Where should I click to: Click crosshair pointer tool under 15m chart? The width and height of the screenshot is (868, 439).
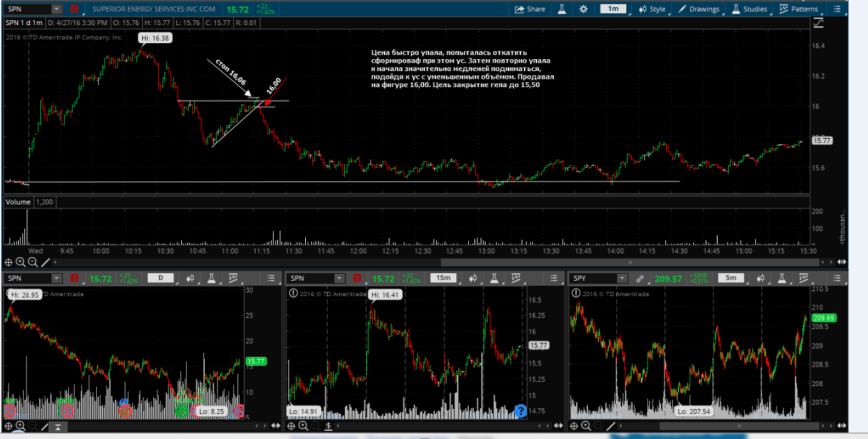[x=292, y=426]
